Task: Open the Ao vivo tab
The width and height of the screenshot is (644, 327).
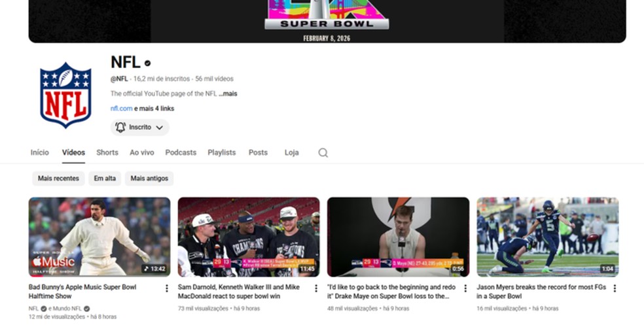Action: click(142, 152)
